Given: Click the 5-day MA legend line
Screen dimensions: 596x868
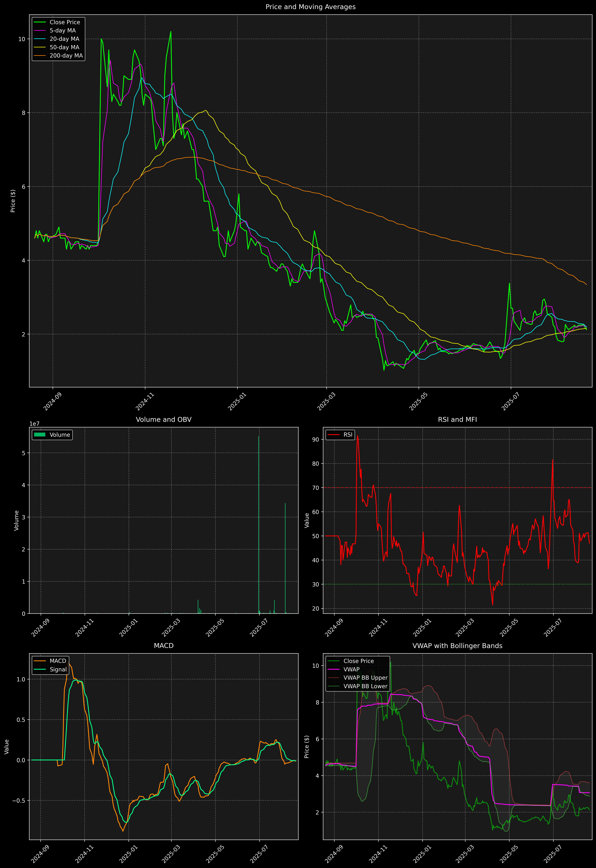Looking at the screenshot, I should point(40,31).
